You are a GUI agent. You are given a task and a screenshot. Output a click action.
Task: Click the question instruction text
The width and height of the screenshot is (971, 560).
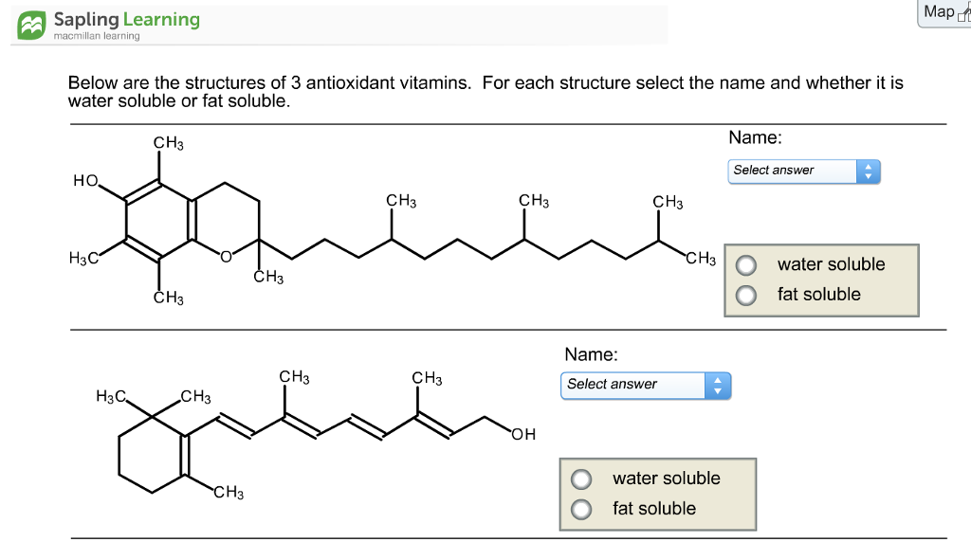click(x=485, y=92)
